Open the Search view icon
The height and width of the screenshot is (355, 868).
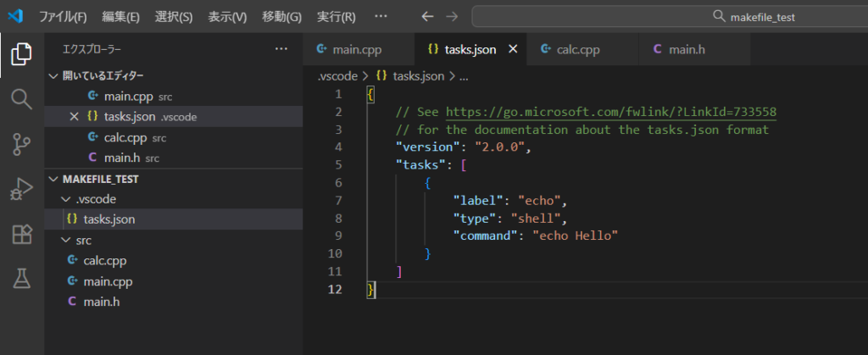21,99
